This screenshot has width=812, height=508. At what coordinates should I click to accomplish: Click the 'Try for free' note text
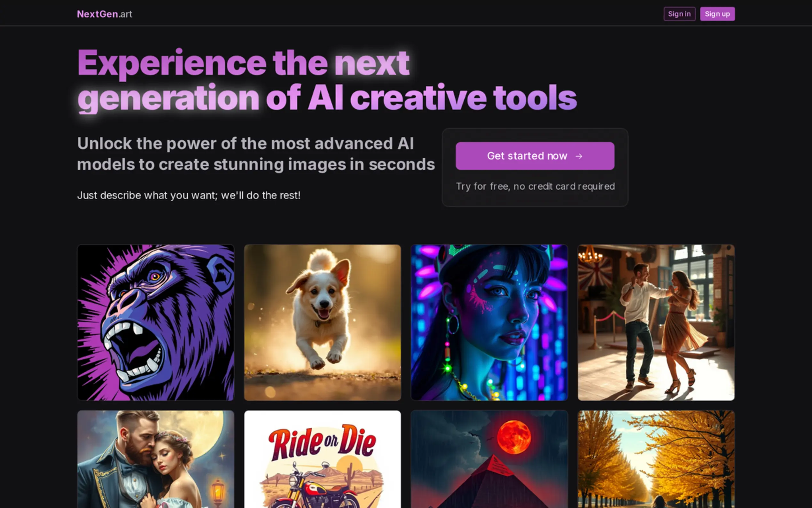pyautogui.click(x=535, y=187)
